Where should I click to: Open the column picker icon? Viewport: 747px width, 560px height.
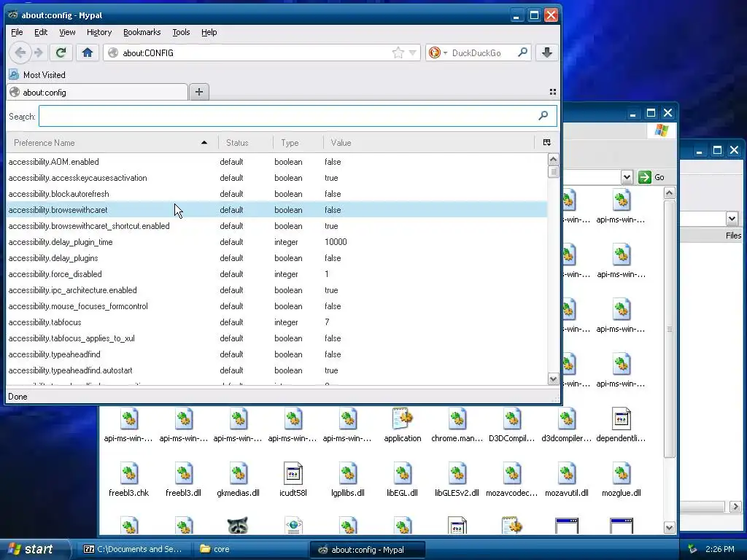pos(546,142)
